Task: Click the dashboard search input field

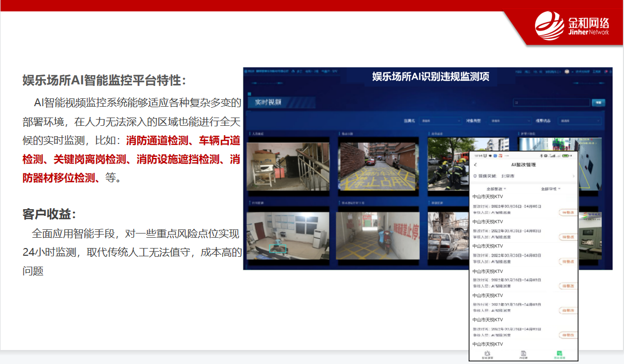Action: tap(551, 103)
